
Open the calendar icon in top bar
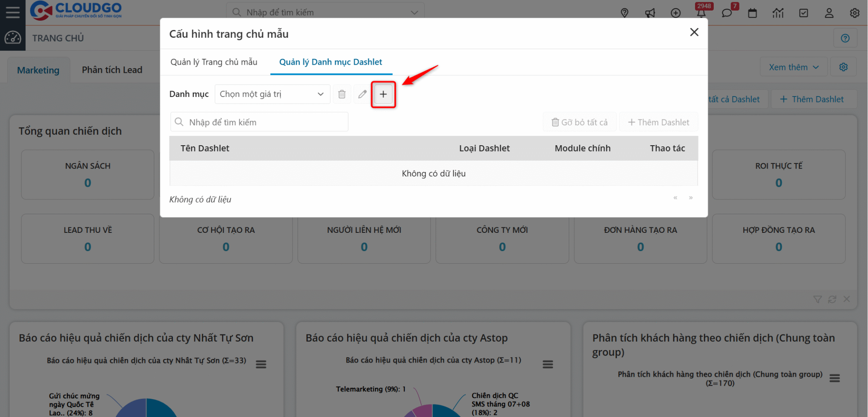pos(752,13)
